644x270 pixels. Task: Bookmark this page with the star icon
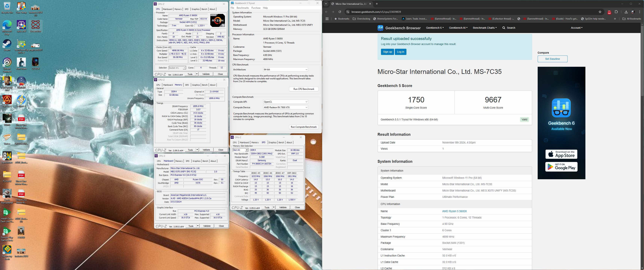tap(600, 12)
